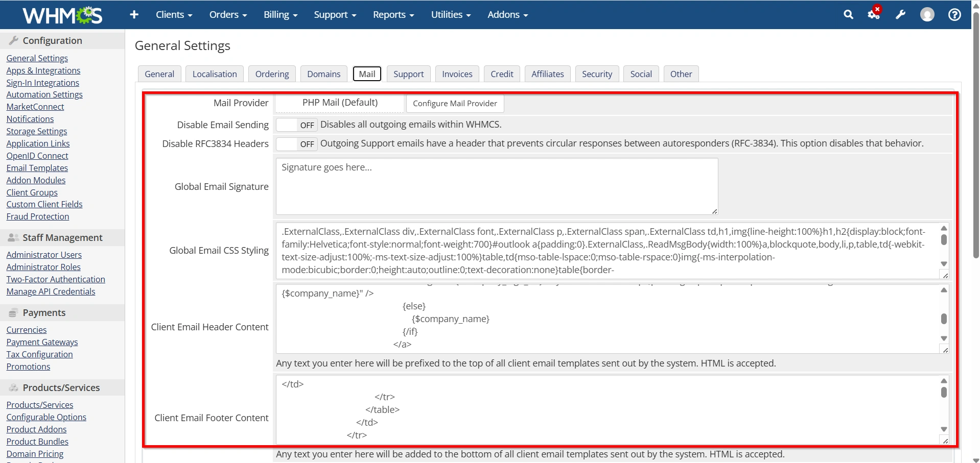980x463 pixels.
Task: Open Payment Gateways link
Action: [x=42, y=342]
